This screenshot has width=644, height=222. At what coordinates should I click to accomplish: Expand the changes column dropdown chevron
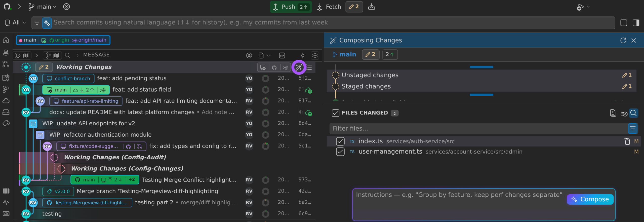[268, 55]
